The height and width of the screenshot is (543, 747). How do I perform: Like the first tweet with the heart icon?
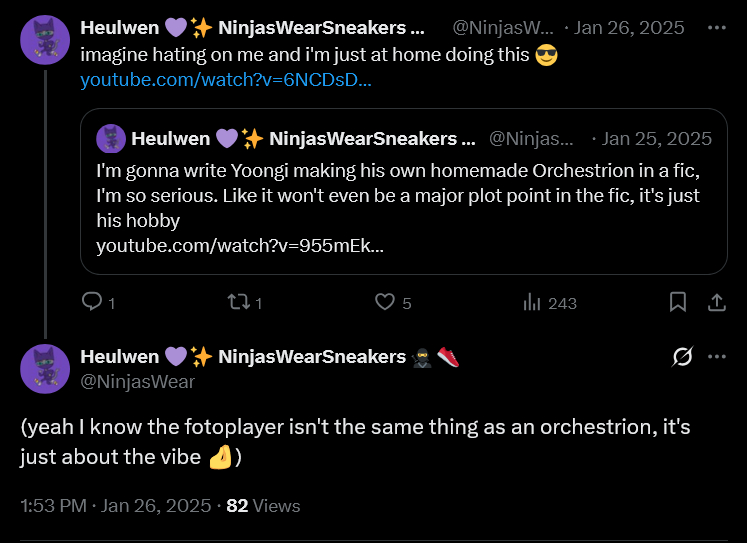pos(385,302)
